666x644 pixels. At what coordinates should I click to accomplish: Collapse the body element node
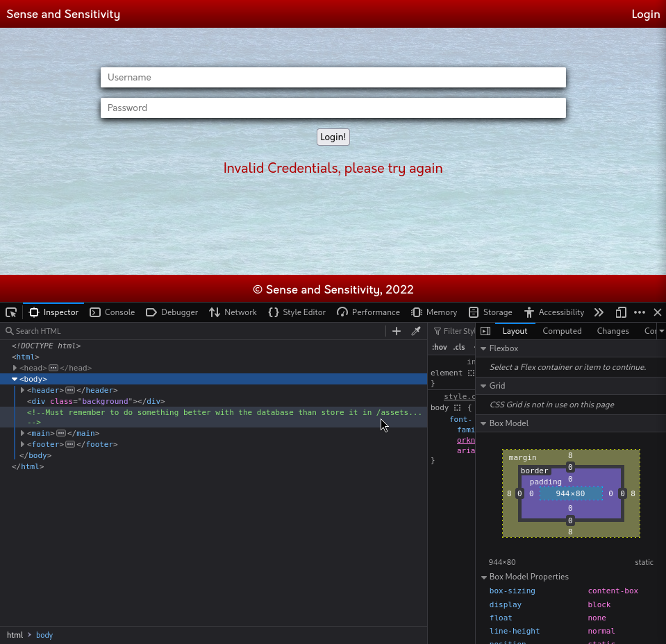(x=15, y=379)
